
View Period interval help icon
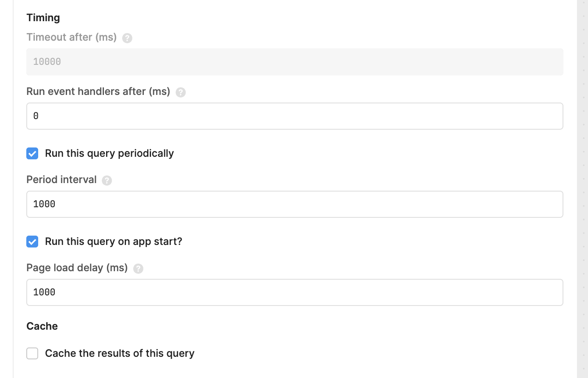pyautogui.click(x=107, y=181)
